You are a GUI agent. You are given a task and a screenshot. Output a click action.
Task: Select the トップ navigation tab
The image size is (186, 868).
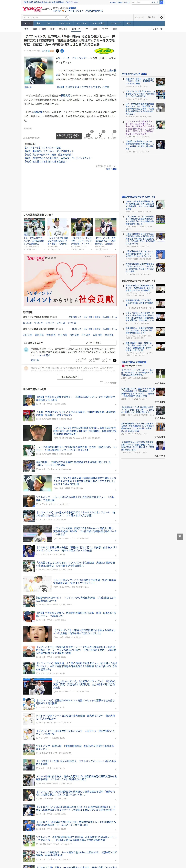point(27,24)
